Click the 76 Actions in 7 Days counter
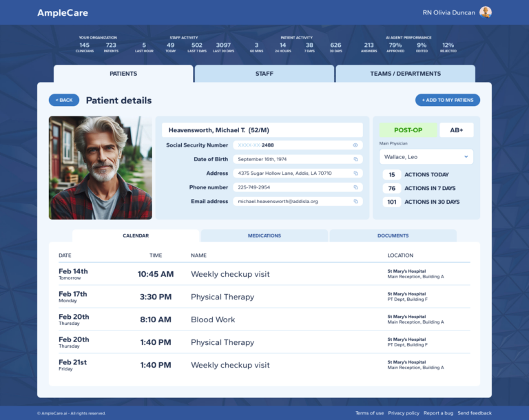Image resolution: width=529 pixels, height=420 pixels. coord(392,188)
